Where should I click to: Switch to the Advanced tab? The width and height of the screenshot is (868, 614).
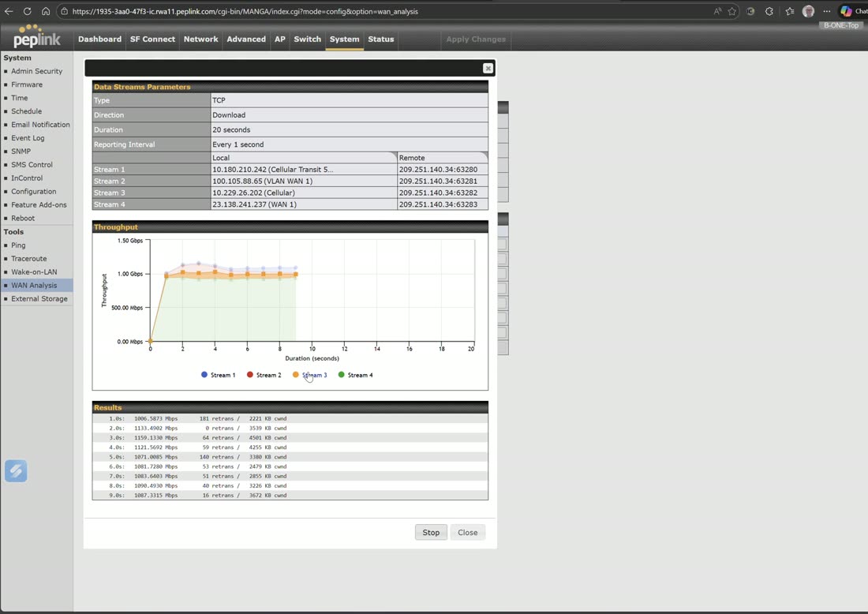(x=246, y=39)
